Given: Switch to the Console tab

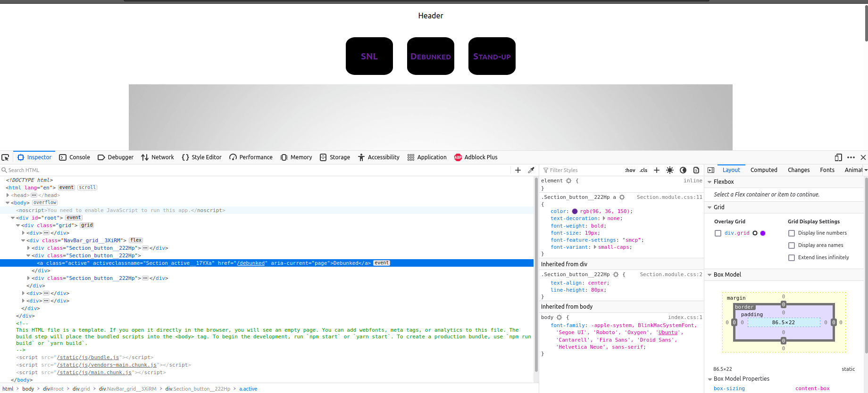Looking at the screenshot, I should pos(75,157).
